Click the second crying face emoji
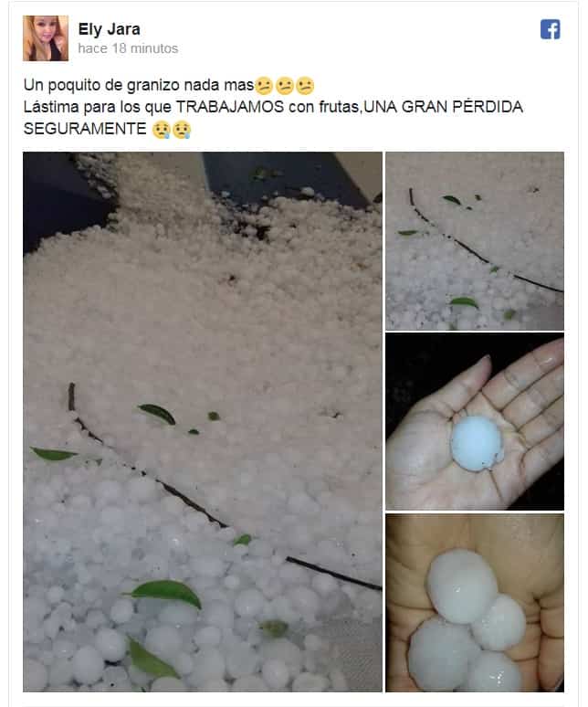The height and width of the screenshot is (707, 588). 182,130
